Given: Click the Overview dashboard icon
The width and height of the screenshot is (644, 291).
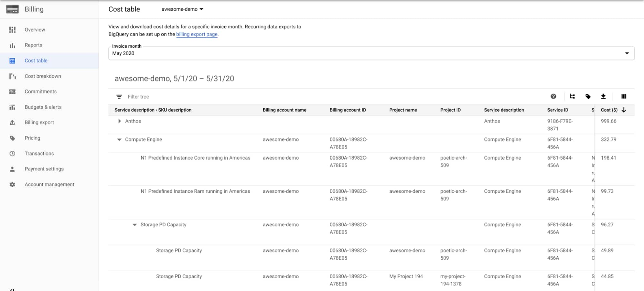Looking at the screenshot, I should (x=12, y=30).
